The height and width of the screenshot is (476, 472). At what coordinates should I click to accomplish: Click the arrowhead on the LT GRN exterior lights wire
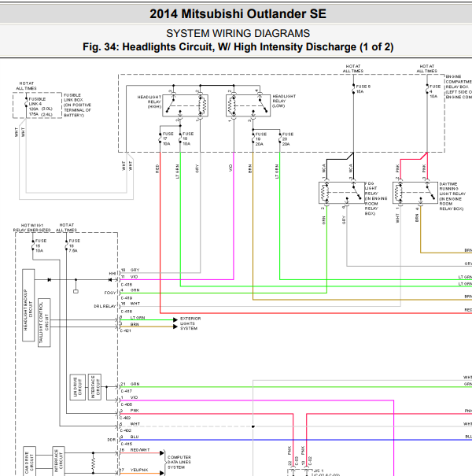pyautogui.click(x=175, y=319)
